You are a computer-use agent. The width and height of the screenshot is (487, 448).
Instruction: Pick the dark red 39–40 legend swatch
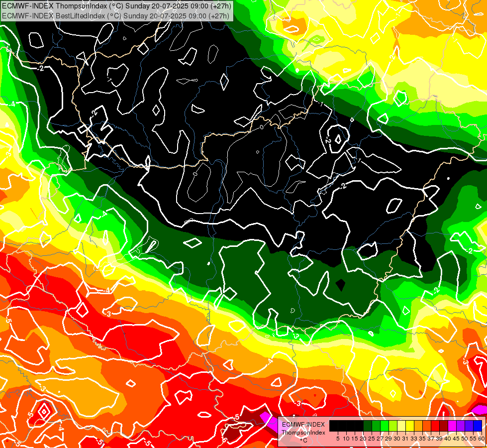444,426
